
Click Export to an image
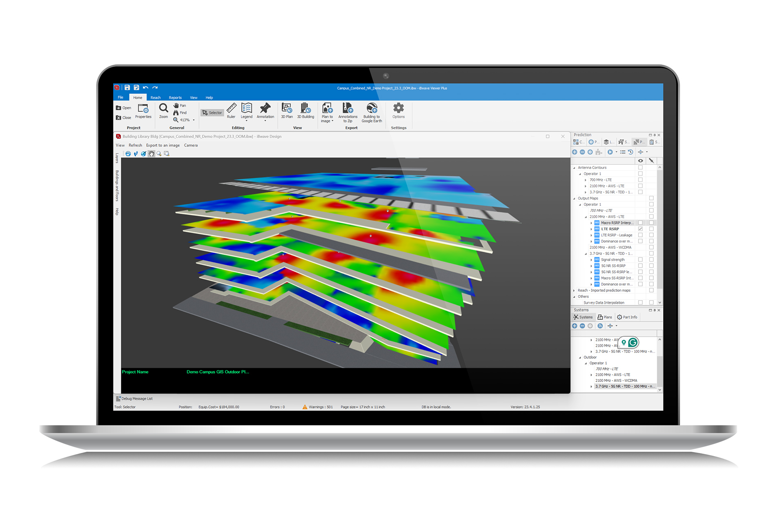click(163, 145)
